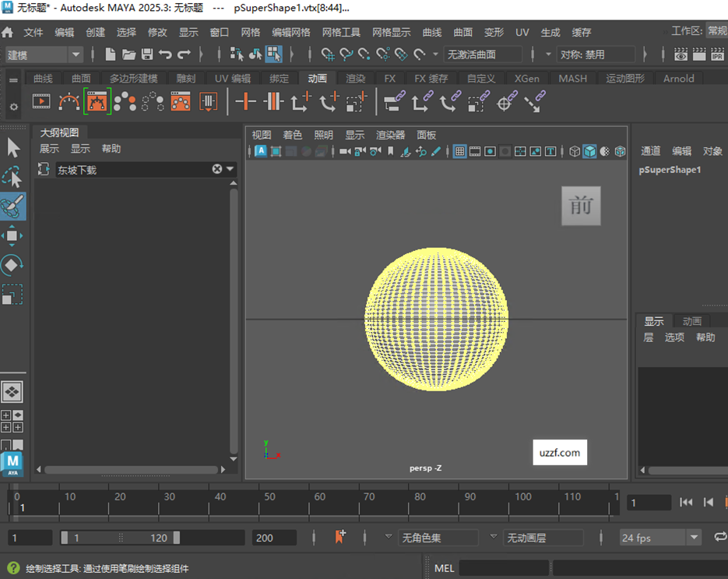
Task: Switch to the 动画 layer tab
Action: pos(691,321)
